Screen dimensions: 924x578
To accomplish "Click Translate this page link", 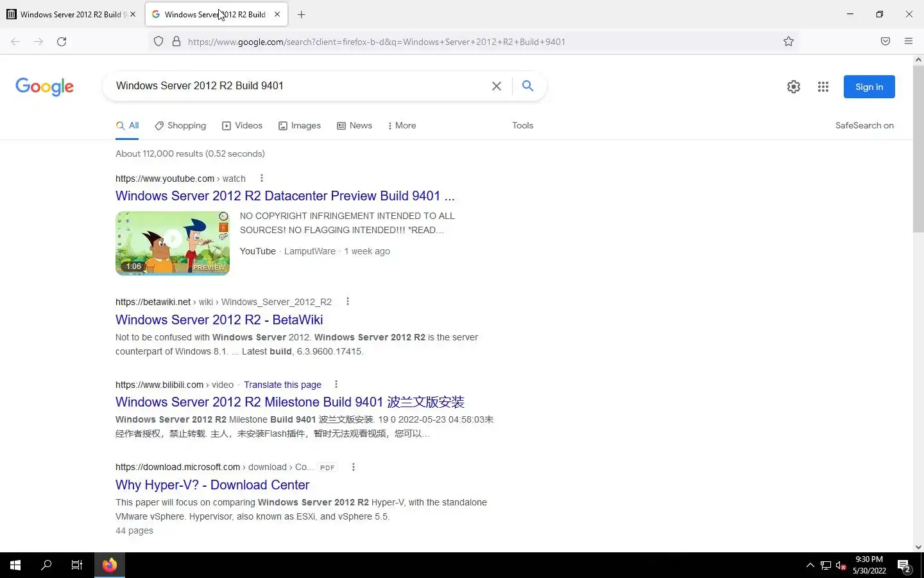I will click(x=282, y=385).
